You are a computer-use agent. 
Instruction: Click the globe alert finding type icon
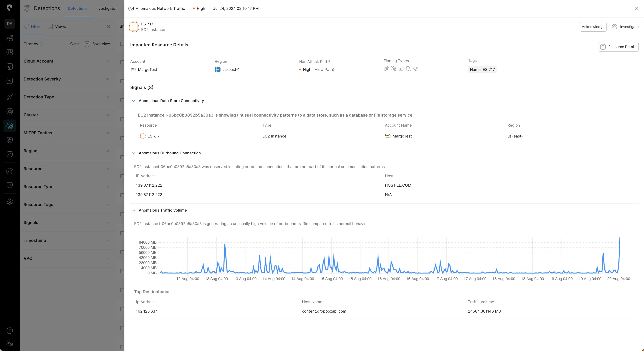(386, 69)
